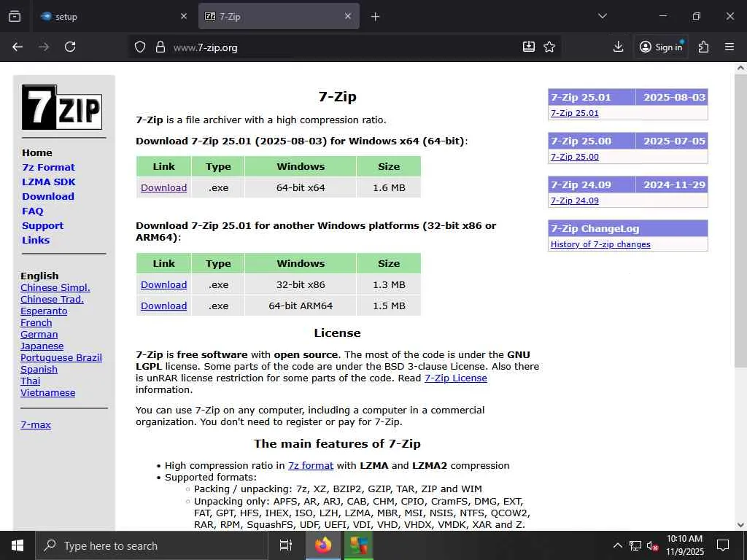Switch language to Spanish
Screen dimensions: 747x560
39,370
